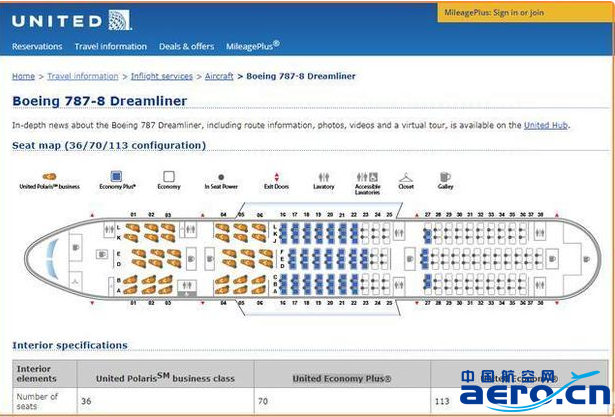The width and height of the screenshot is (615, 417).
Task: Click the front lavatory icon beside row 01 L
Action: click(x=109, y=230)
